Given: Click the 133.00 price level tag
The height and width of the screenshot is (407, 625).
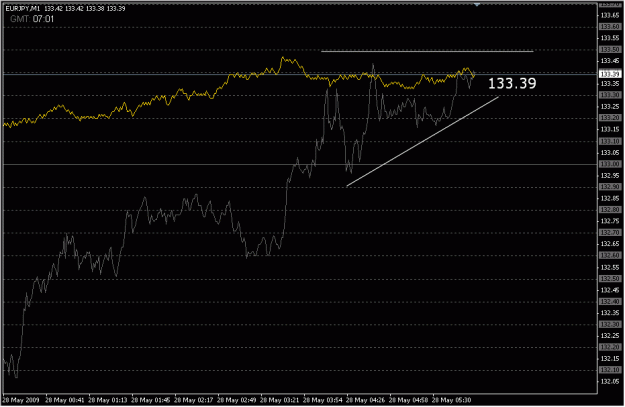Looking at the screenshot, I should 610,164.
